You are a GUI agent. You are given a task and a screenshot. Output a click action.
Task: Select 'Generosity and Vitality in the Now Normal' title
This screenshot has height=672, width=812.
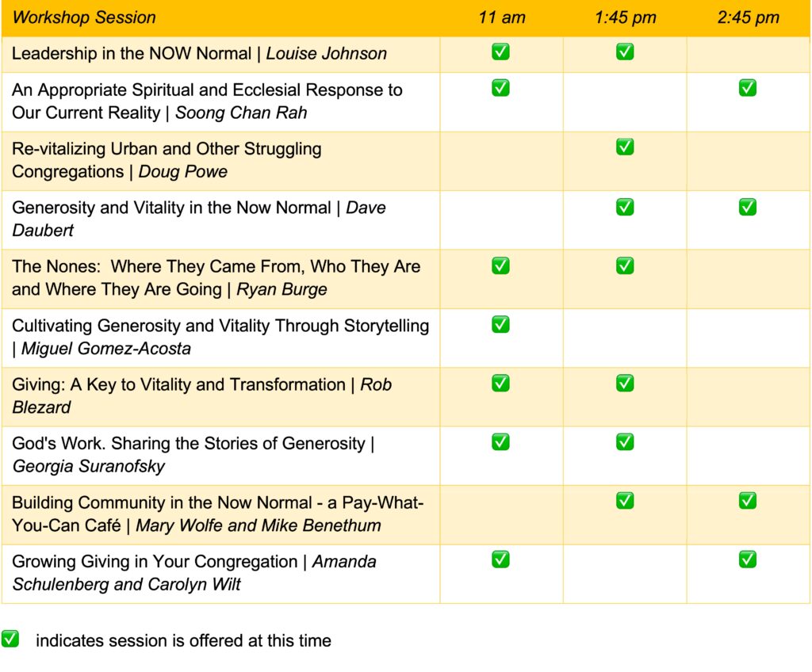[x=171, y=208]
